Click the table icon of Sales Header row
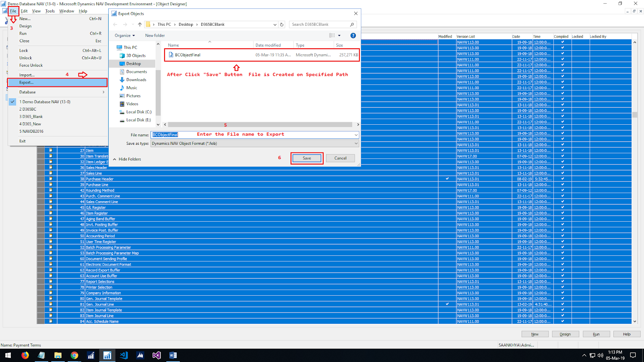644x362 pixels. coord(51,167)
